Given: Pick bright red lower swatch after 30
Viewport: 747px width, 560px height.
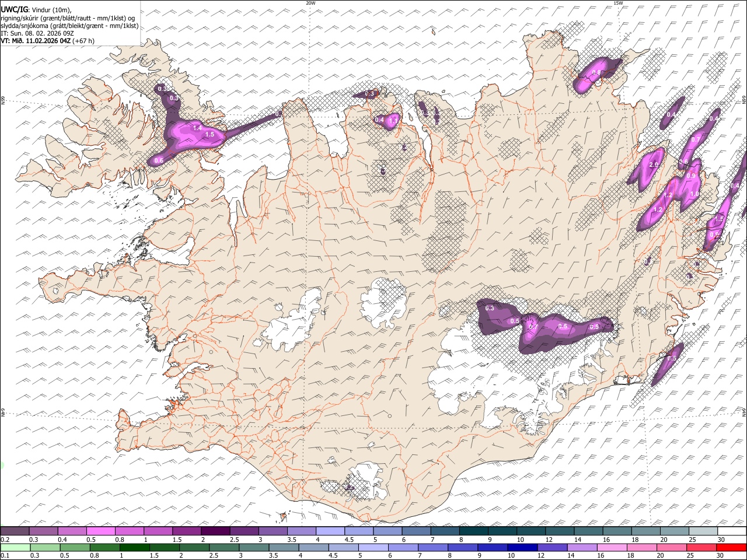Looking at the screenshot, I should 731,547.
